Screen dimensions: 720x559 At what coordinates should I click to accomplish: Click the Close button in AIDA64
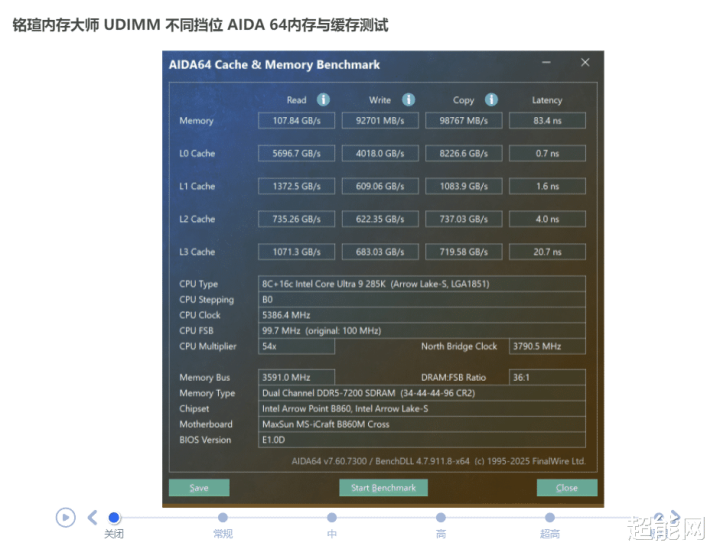coord(567,487)
